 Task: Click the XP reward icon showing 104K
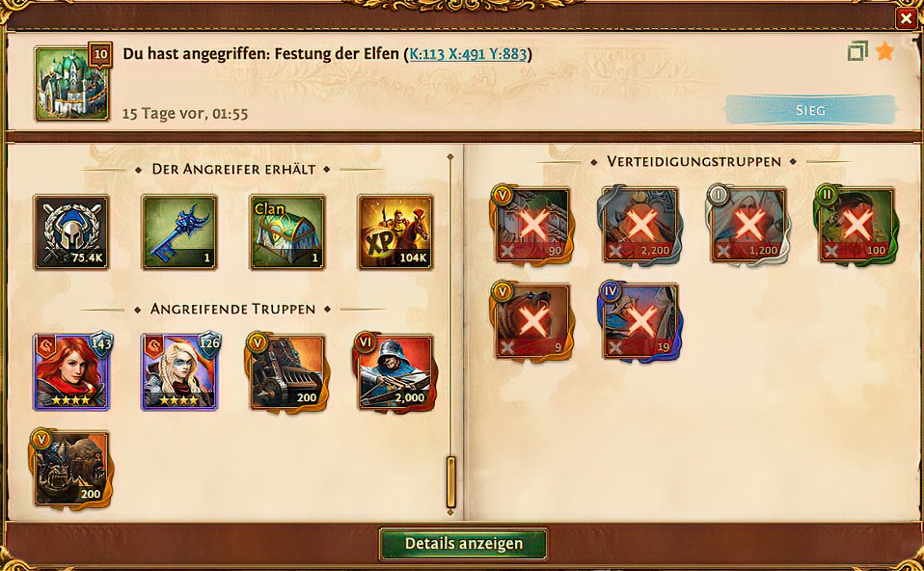[x=395, y=232]
